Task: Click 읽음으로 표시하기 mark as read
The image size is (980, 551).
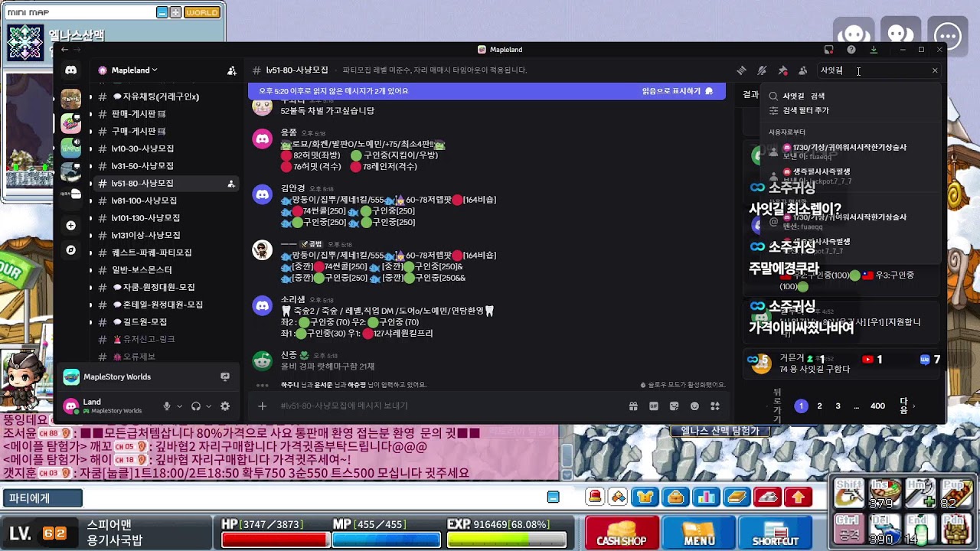Action: pos(678,91)
